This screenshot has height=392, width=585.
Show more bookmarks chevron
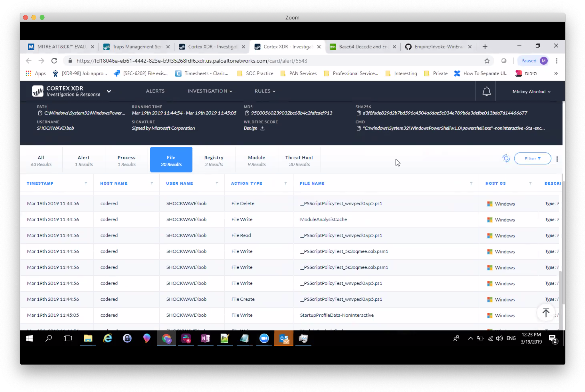[x=556, y=73]
